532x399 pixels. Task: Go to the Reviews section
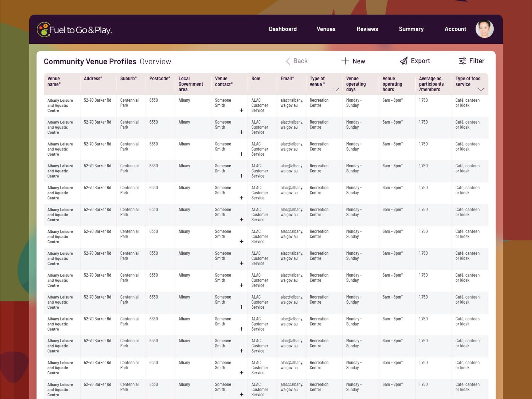pos(367,29)
